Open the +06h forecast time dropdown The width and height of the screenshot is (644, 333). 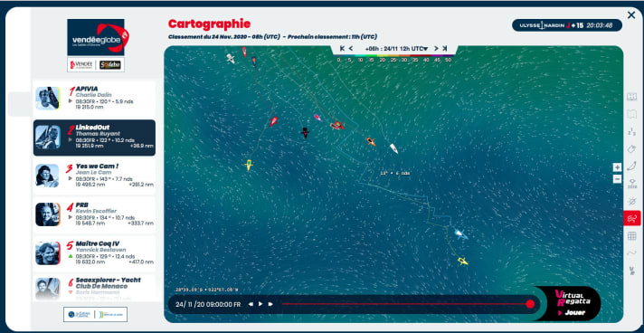396,49
